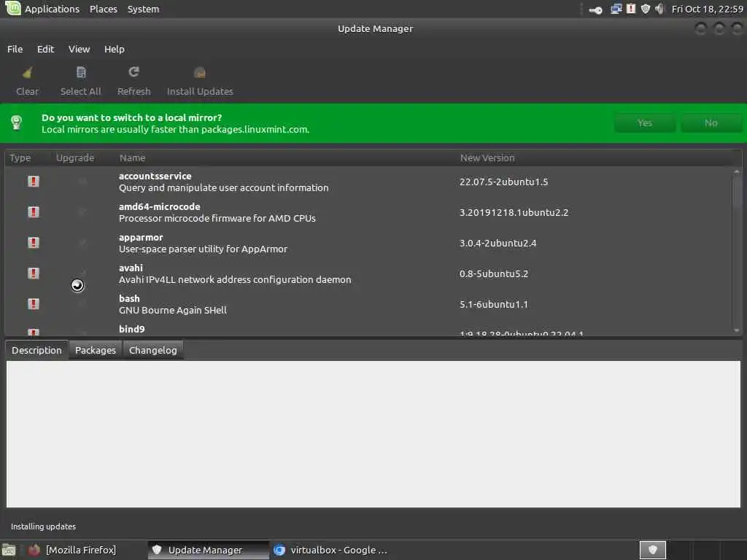This screenshot has height=560, width=747.
Task: Click the update list vertical scrollbar thumb
Action: [737, 192]
